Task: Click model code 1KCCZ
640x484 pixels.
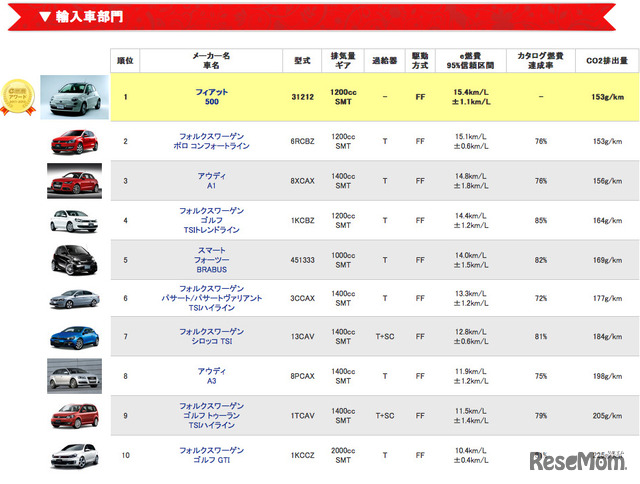Action: click(x=302, y=455)
